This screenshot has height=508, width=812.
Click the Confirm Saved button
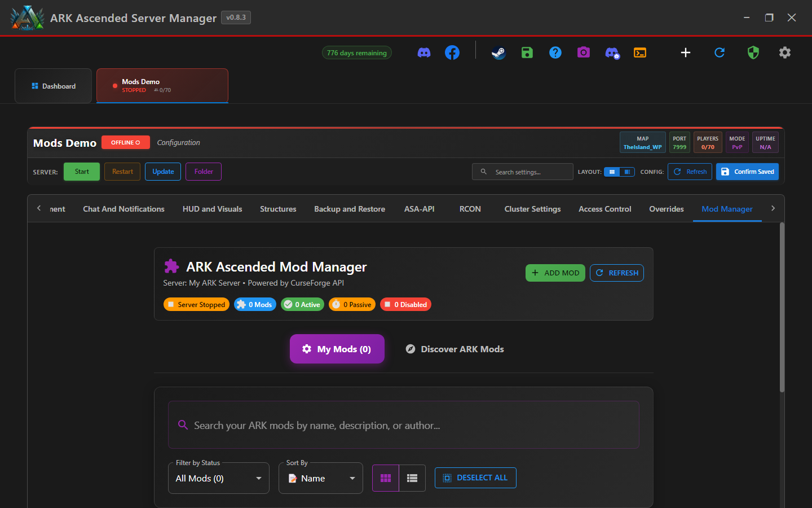click(x=747, y=172)
